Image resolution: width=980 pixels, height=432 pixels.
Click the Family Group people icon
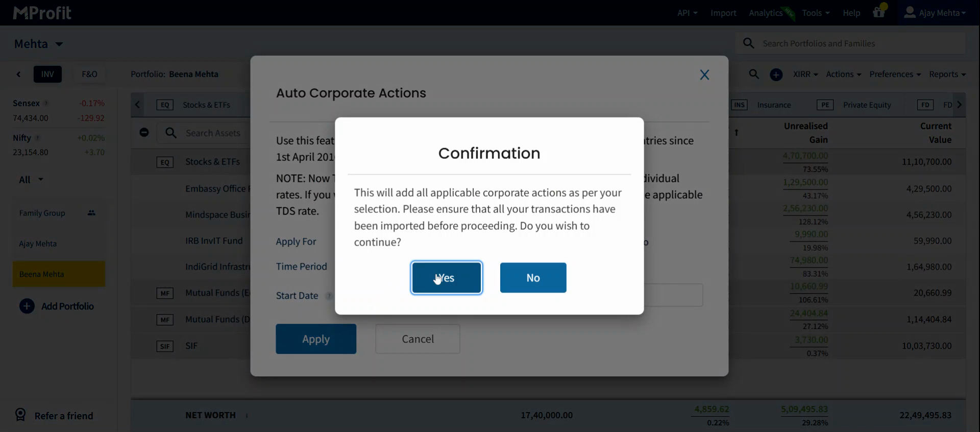[x=91, y=213]
